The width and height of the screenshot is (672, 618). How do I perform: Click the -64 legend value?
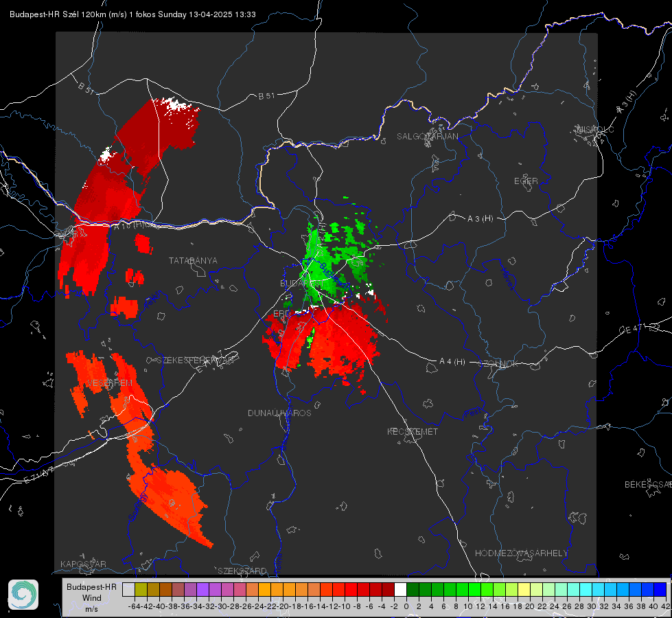pyautogui.click(x=135, y=606)
